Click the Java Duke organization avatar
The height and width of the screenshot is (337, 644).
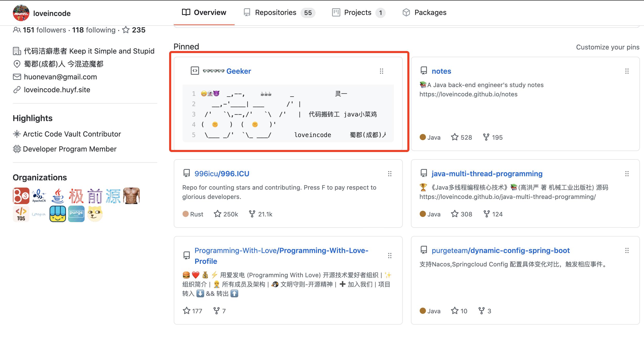pos(57,196)
